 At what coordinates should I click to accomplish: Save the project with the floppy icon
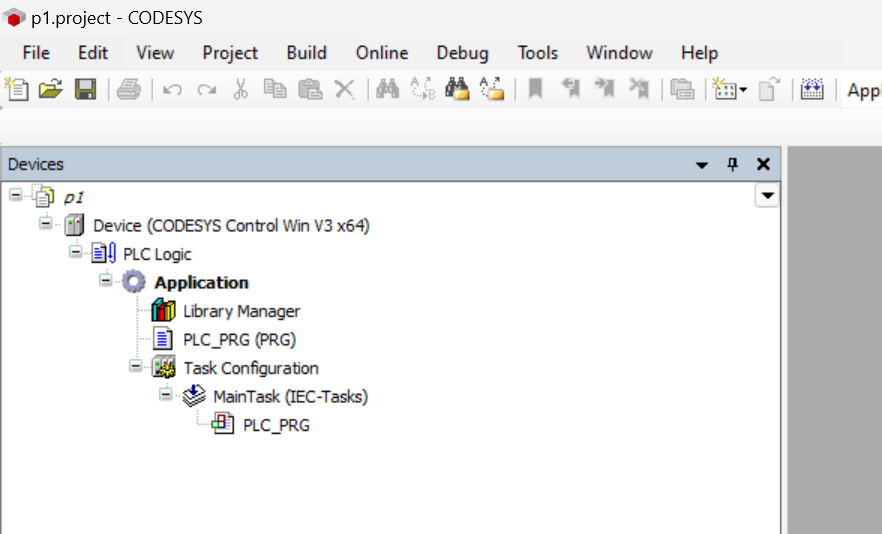coord(86,89)
